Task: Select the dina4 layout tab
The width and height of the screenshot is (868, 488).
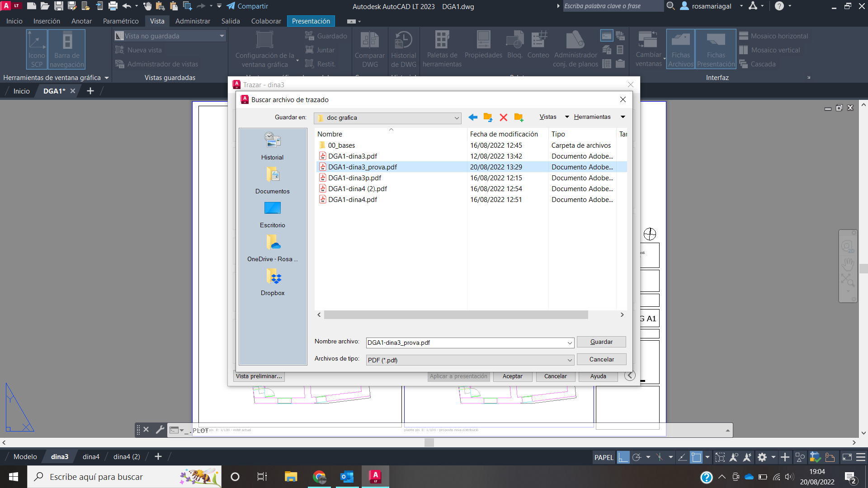Action: [x=90, y=456]
